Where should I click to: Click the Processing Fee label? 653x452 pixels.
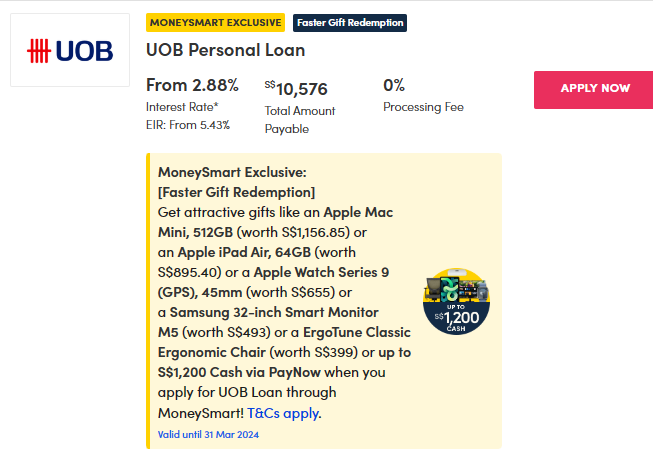pos(423,107)
